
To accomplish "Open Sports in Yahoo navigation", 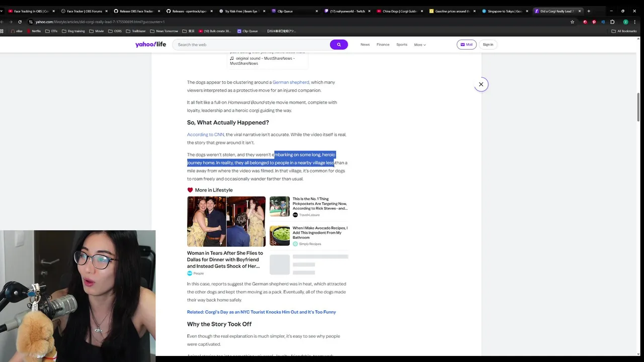I will point(401,45).
